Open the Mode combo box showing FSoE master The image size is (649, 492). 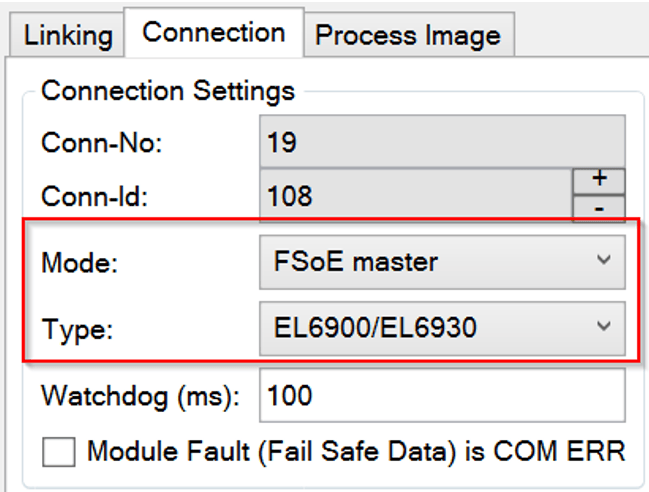[x=442, y=262]
